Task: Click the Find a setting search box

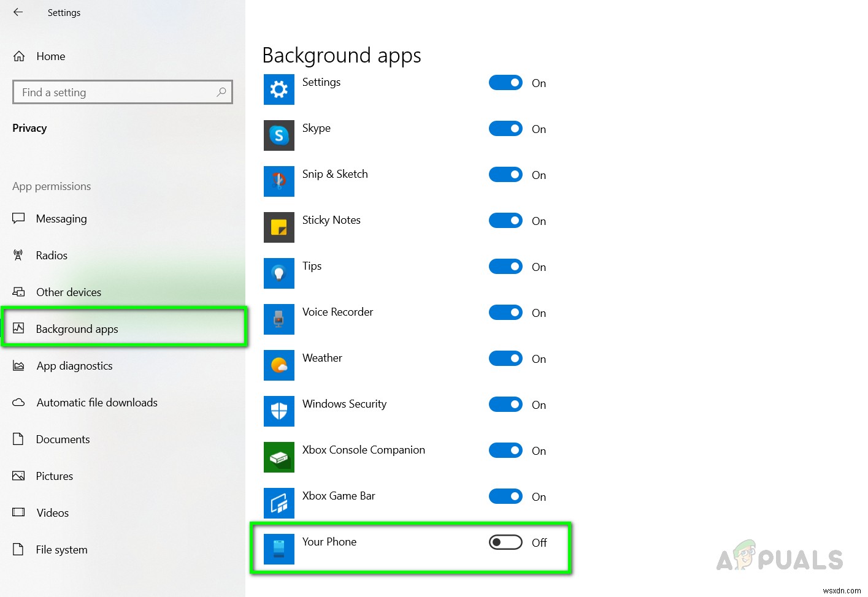Action: [122, 92]
